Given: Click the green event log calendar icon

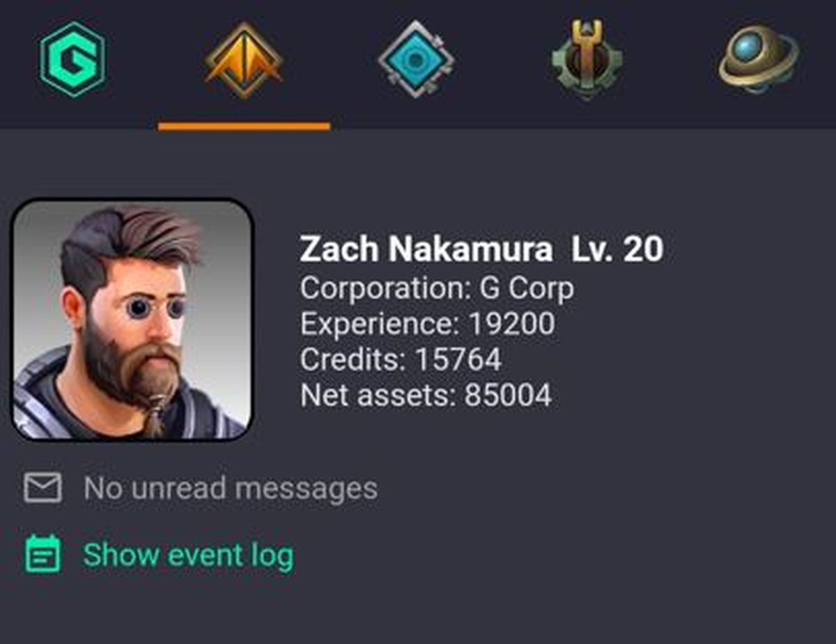Looking at the screenshot, I should tap(42, 554).
